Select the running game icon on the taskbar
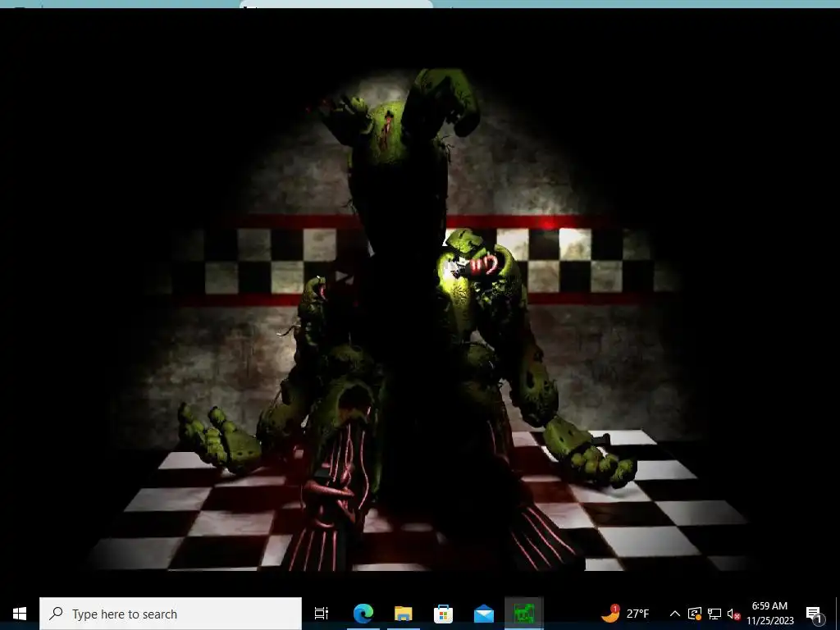The width and height of the screenshot is (840, 630). (x=524, y=614)
